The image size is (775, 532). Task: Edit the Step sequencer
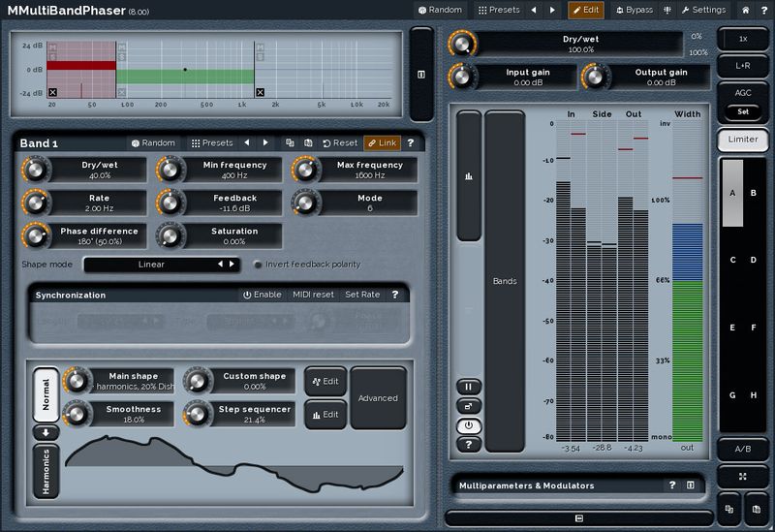325,415
